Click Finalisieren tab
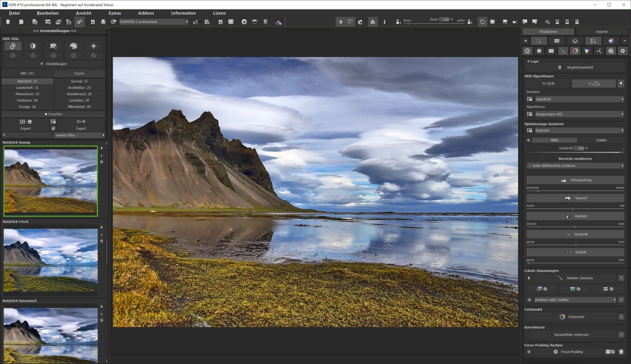The width and height of the screenshot is (631, 364). (548, 31)
